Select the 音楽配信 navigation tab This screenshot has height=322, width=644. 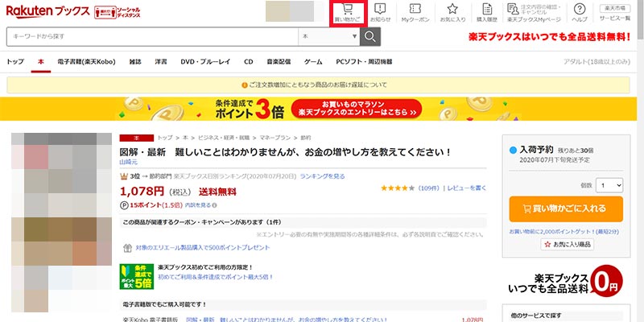tap(279, 62)
